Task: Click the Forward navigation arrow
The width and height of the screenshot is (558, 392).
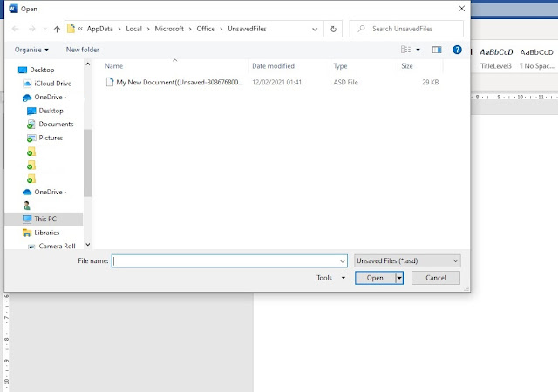Action: point(32,29)
